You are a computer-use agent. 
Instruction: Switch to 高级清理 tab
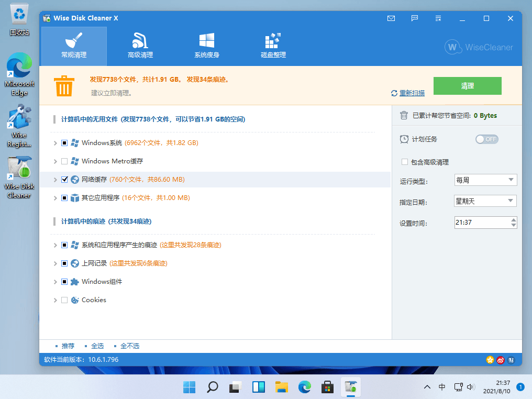[140, 46]
